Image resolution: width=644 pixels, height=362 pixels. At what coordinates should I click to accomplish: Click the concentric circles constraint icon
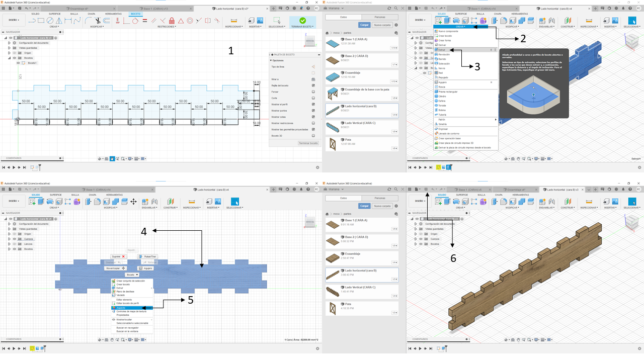(x=190, y=21)
